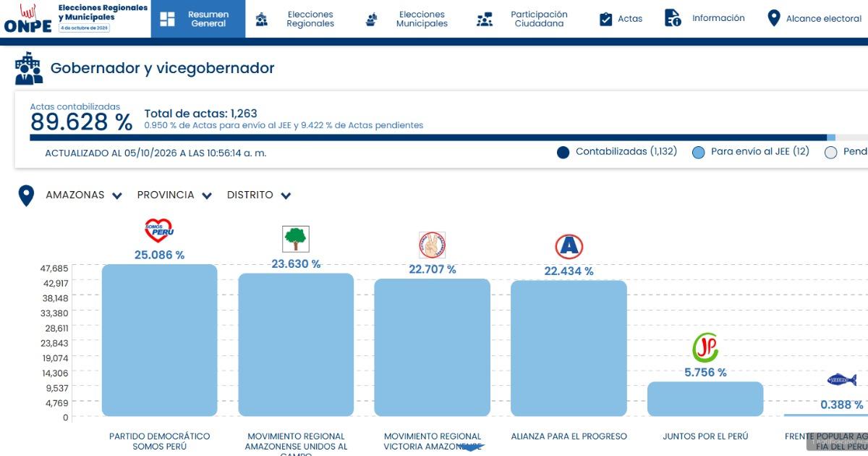Open the Elecciones Regionales tab
Image resolution: width=868 pixels, height=456 pixels.
[295, 19]
